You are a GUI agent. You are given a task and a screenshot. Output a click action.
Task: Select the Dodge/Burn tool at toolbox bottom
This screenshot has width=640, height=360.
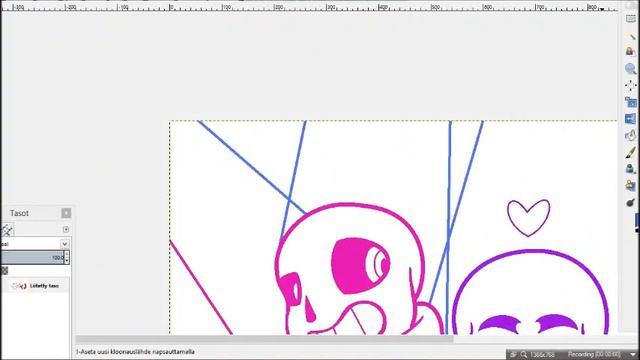coord(631,202)
